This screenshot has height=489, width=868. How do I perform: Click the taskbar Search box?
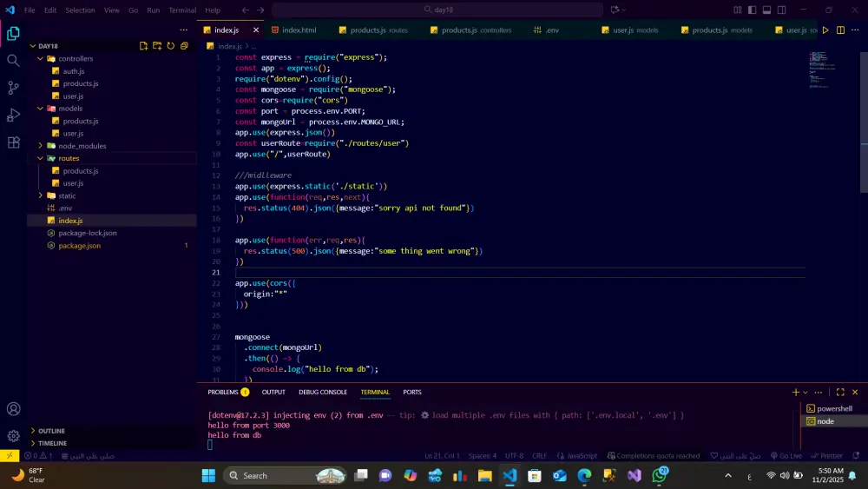[x=286, y=475]
